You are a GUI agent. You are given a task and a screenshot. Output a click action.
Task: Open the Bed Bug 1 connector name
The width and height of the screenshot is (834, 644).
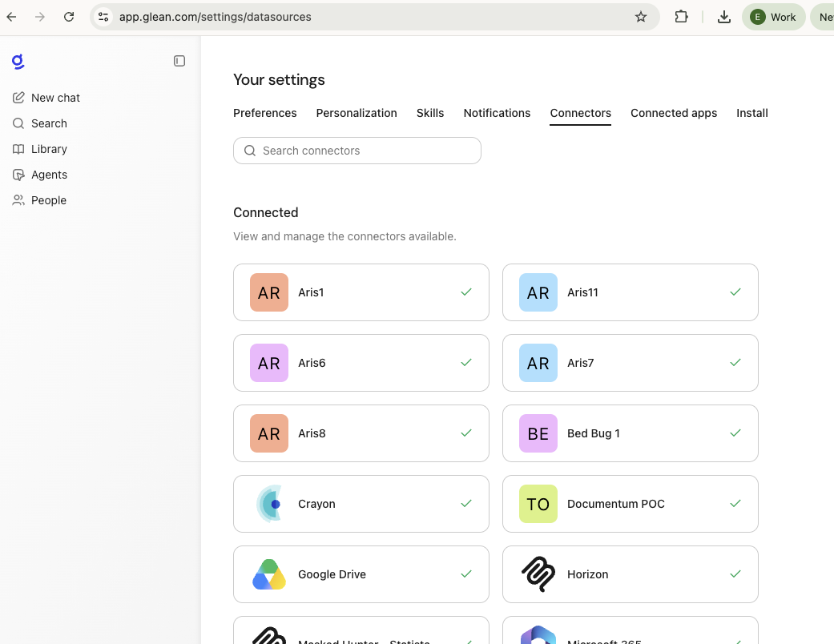(x=594, y=433)
